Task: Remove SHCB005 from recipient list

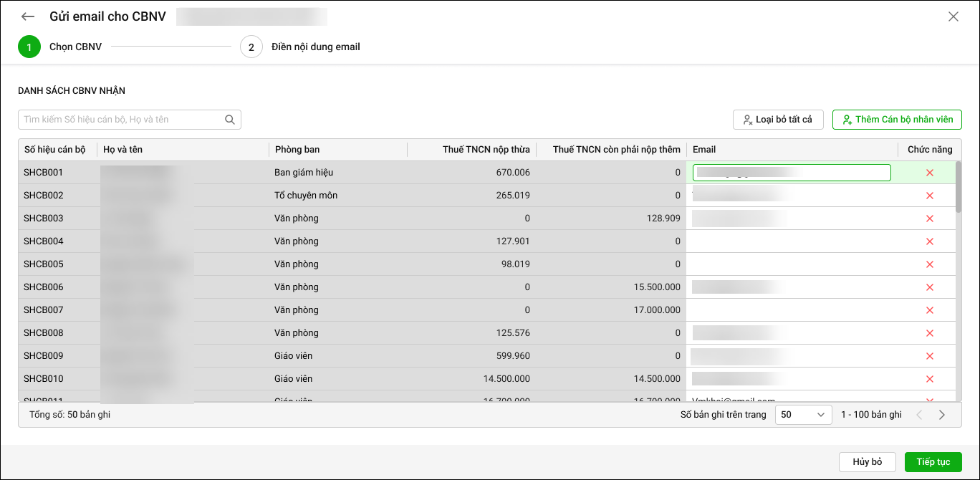Action: (x=930, y=264)
